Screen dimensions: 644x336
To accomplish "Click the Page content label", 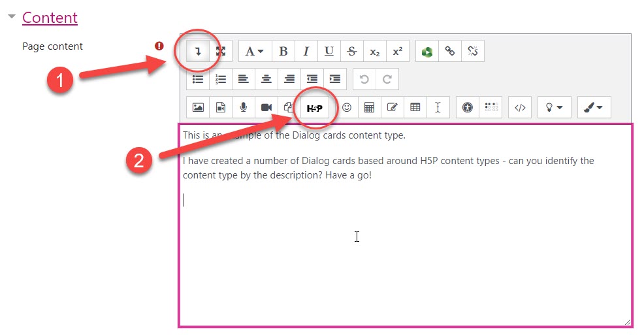I will (x=52, y=46).
